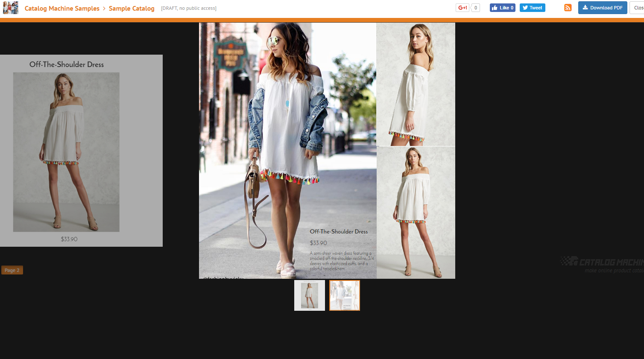Click the Like 0 button
This screenshot has height=359, width=644.
[502, 7]
